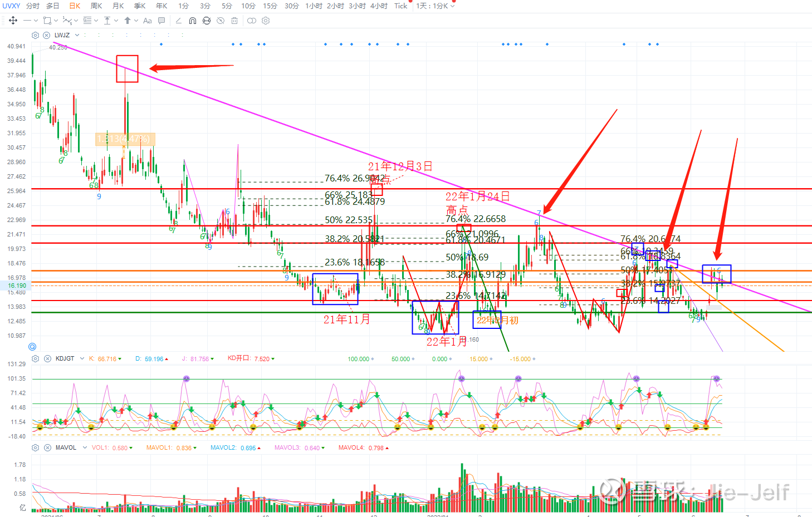Select the 月K monthly chart tab

tap(118, 6)
